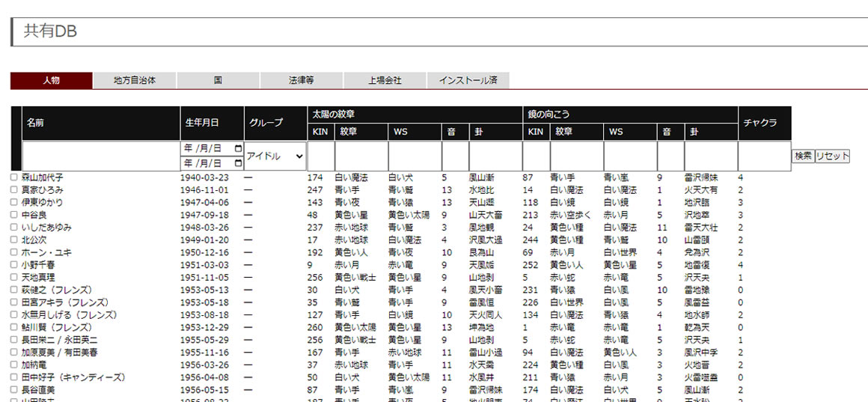Click the 鏡の向こう WS filter field
This screenshot has height=402, width=868.
click(629, 156)
